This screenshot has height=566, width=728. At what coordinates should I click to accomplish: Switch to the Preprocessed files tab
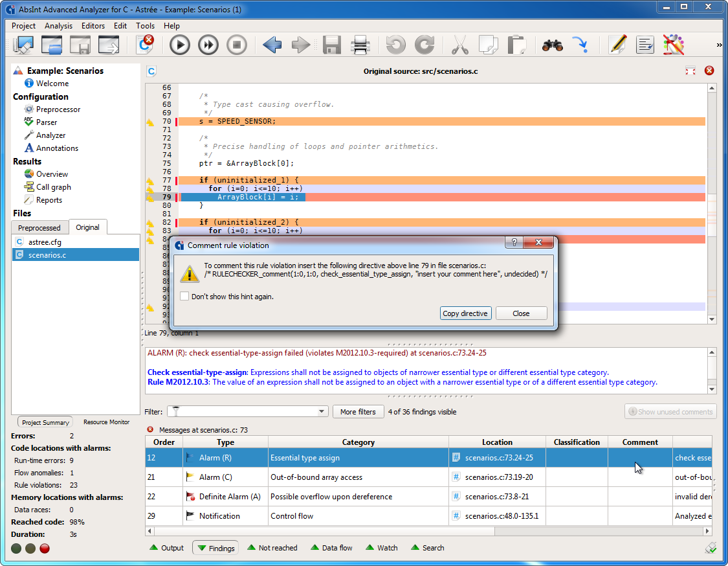(39, 228)
